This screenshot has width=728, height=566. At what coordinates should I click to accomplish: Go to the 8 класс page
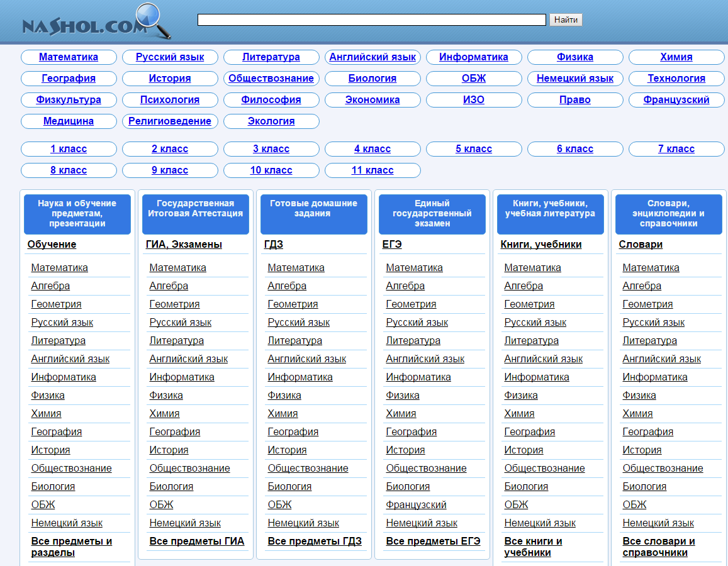point(69,170)
